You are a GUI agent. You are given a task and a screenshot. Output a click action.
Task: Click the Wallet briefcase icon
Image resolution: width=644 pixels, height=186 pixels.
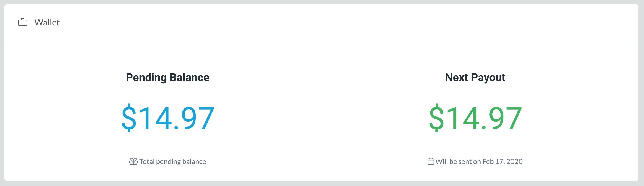tap(23, 22)
